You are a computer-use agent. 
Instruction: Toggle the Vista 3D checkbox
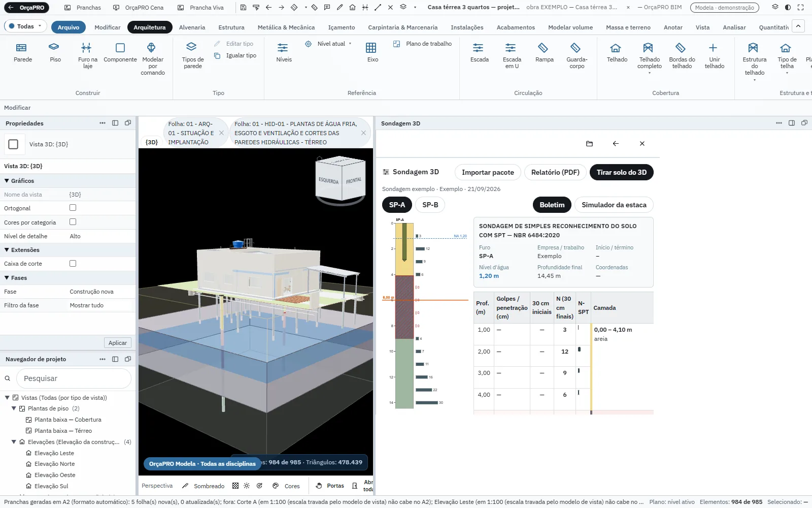click(x=14, y=144)
